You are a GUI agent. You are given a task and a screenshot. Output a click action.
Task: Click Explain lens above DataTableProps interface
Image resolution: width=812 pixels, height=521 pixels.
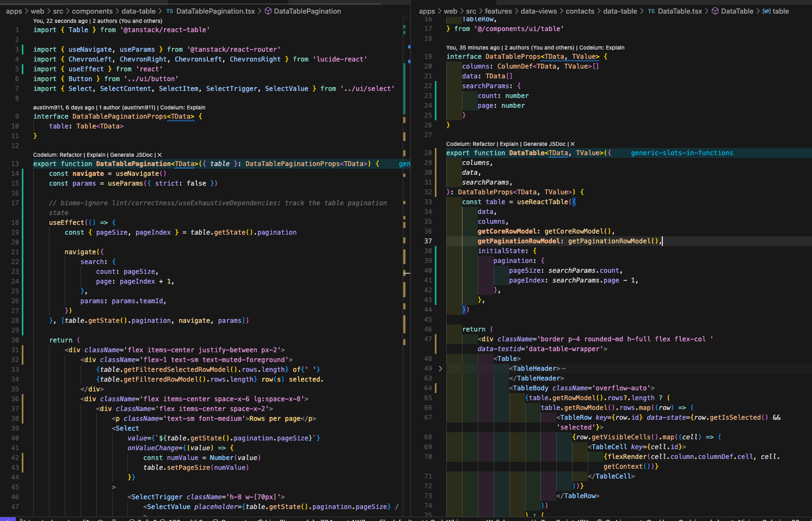[x=615, y=48]
